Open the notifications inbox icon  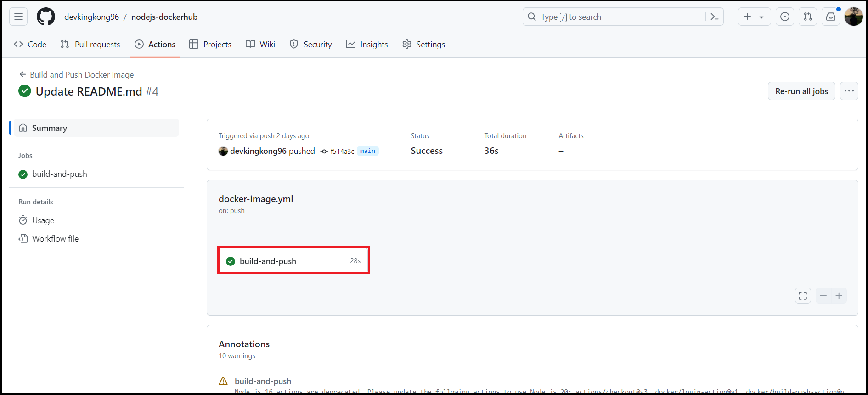(831, 17)
